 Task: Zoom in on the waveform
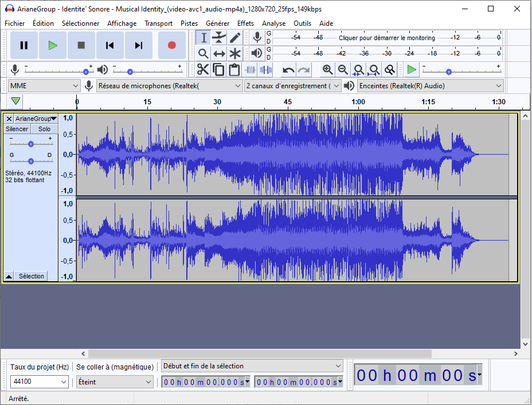327,70
